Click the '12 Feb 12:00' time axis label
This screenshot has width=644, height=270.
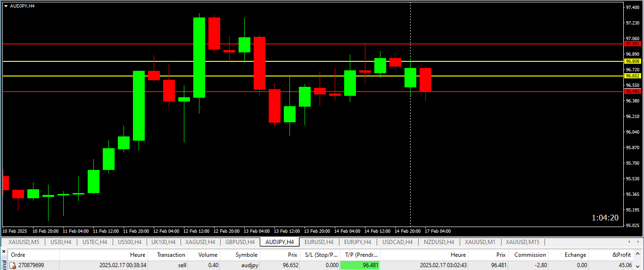pyautogui.click(x=196, y=231)
